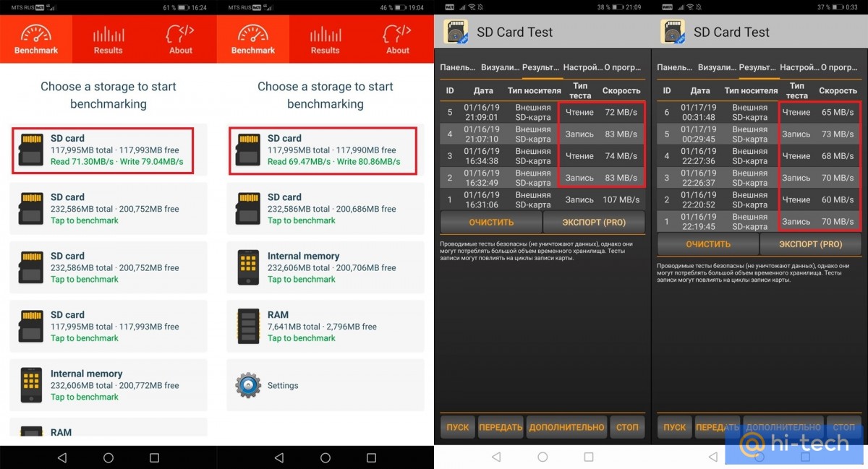Tap ПУСК button on the 21:09 screen
Screen dimensions: 868x469
457,427
